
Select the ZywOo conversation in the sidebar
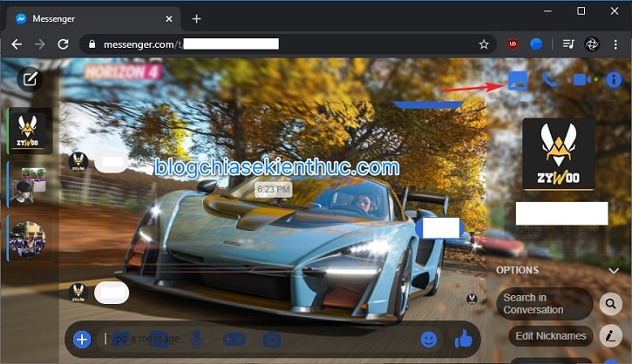coord(28,131)
